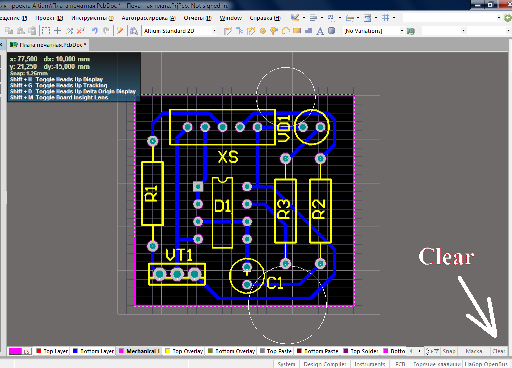Open the Altium Standard 2D view dropdown
The height and width of the screenshot is (368, 512).
[180, 31]
